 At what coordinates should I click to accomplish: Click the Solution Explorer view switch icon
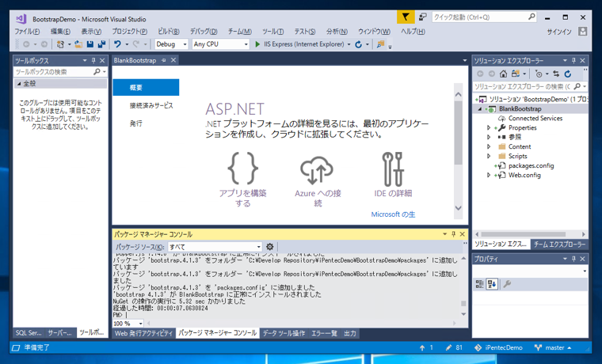point(515,74)
